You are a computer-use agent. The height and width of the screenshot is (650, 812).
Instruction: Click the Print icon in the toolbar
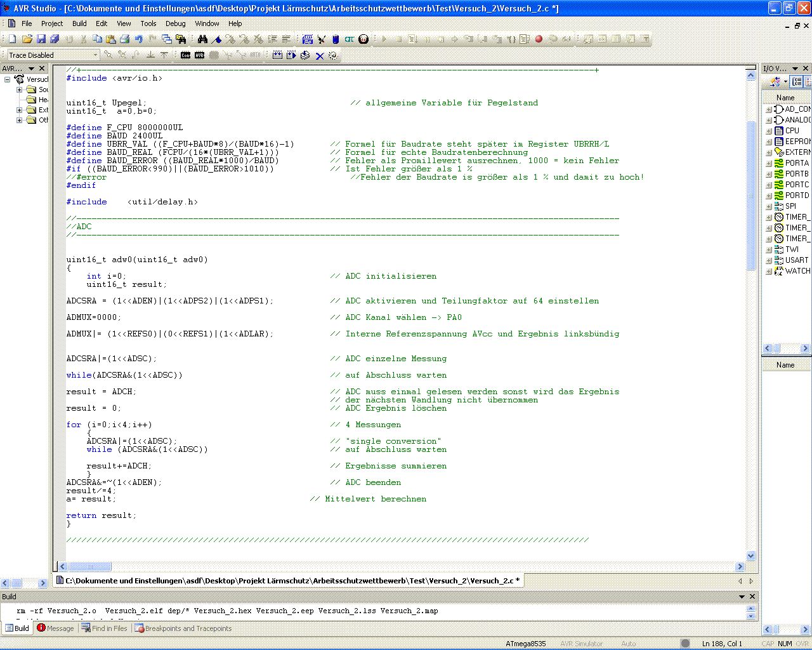click(124, 39)
